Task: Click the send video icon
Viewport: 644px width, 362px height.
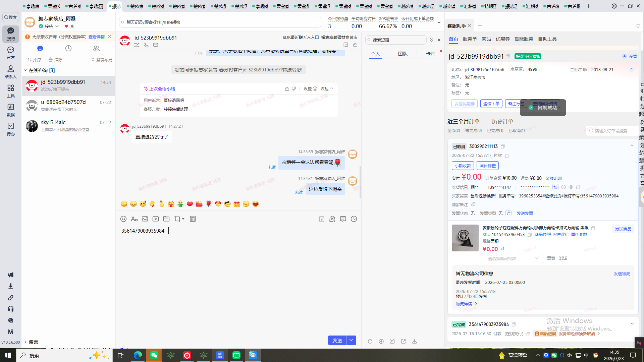Action: (156, 219)
